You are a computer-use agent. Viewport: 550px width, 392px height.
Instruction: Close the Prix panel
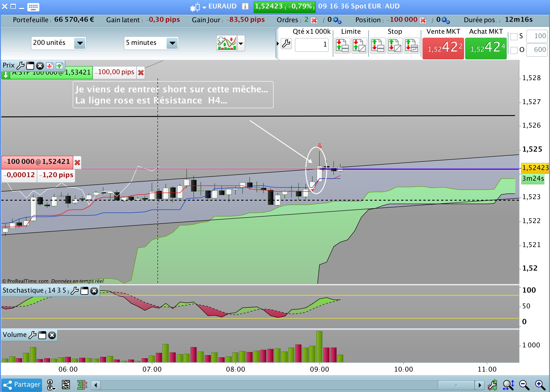[40, 66]
